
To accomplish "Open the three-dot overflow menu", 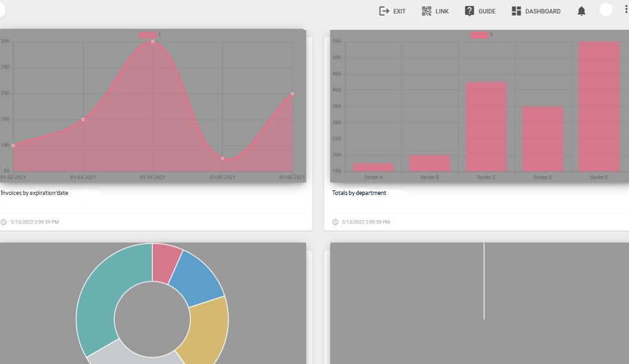I will pos(626,9).
